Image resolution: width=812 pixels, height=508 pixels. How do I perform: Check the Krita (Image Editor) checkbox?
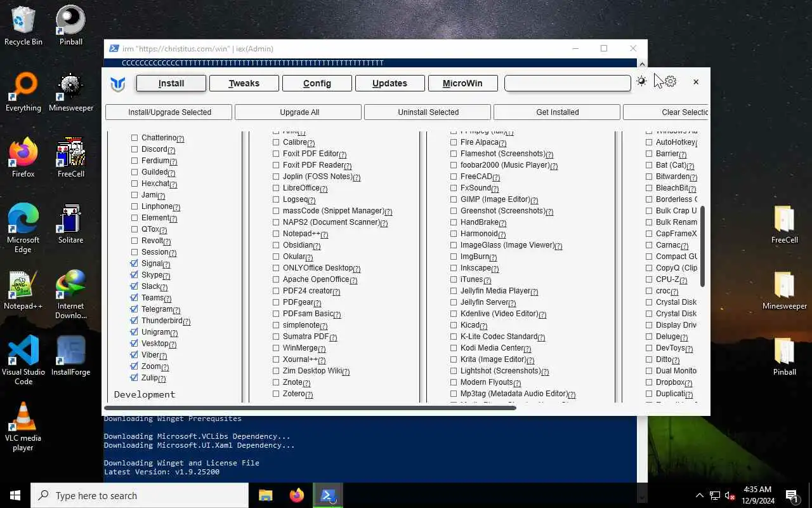[454, 359]
